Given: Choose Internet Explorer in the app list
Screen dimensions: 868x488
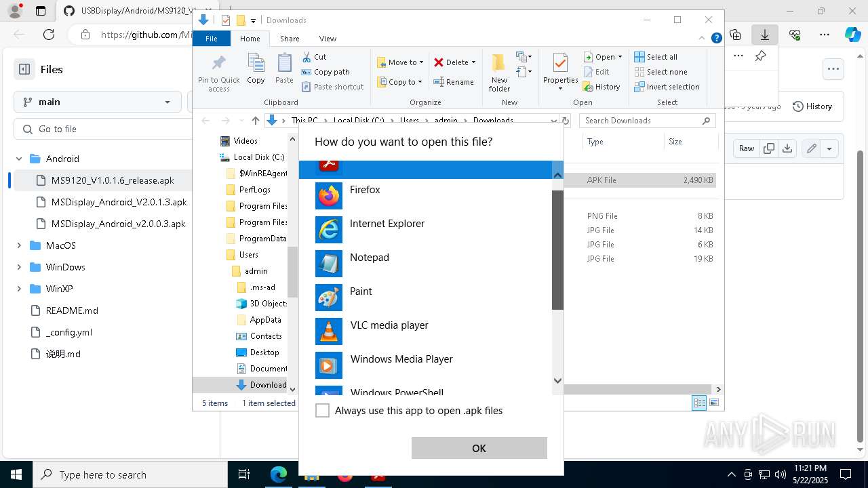Looking at the screenshot, I should tap(426, 230).
